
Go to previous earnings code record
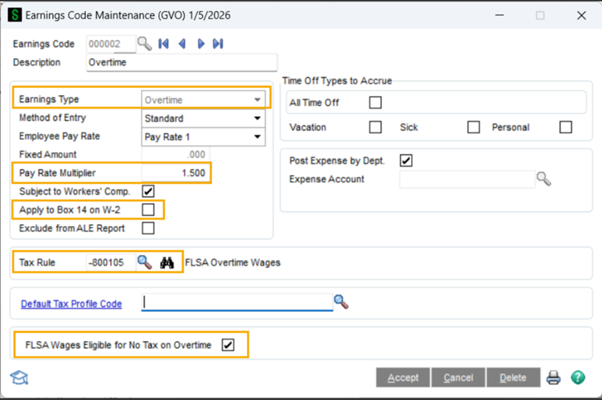click(x=182, y=44)
